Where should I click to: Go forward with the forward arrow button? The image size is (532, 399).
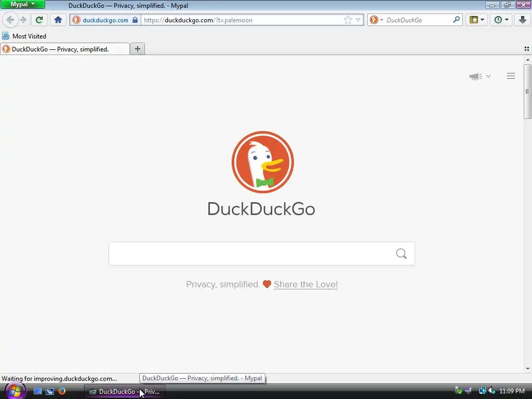(x=23, y=20)
